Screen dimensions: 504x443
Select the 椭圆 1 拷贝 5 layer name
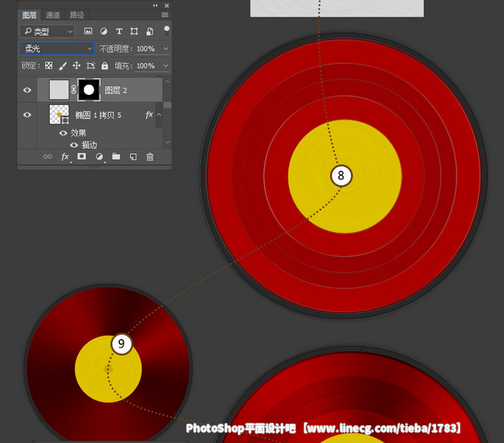[x=98, y=115]
